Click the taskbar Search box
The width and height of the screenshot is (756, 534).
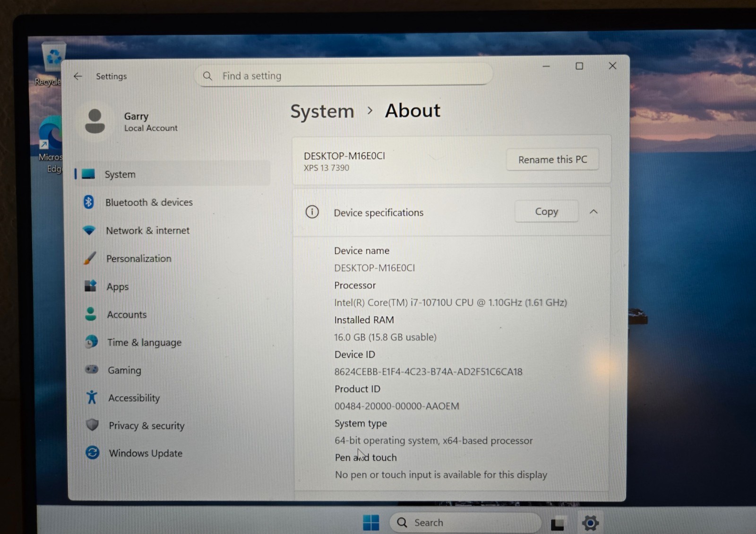point(465,522)
